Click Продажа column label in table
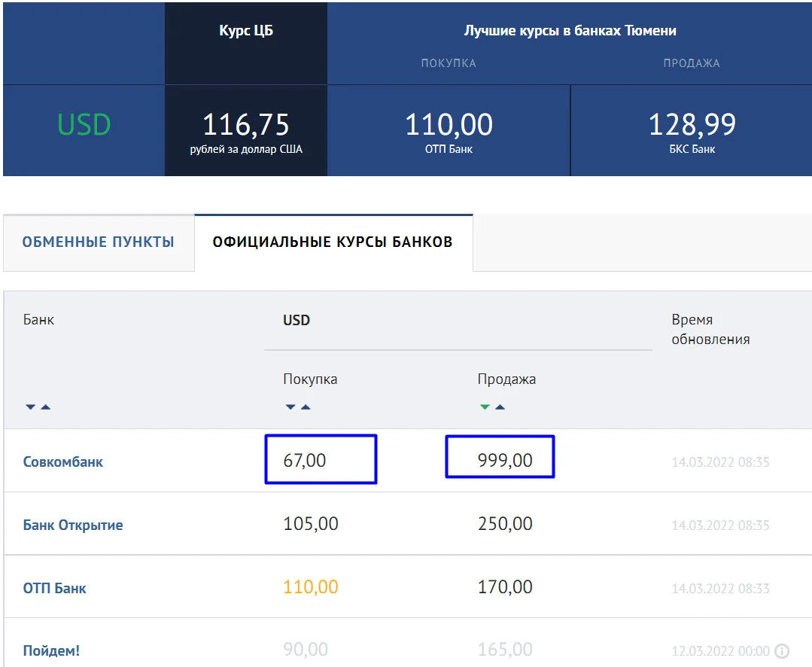The width and height of the screenshot is (812, 667). 506,379
